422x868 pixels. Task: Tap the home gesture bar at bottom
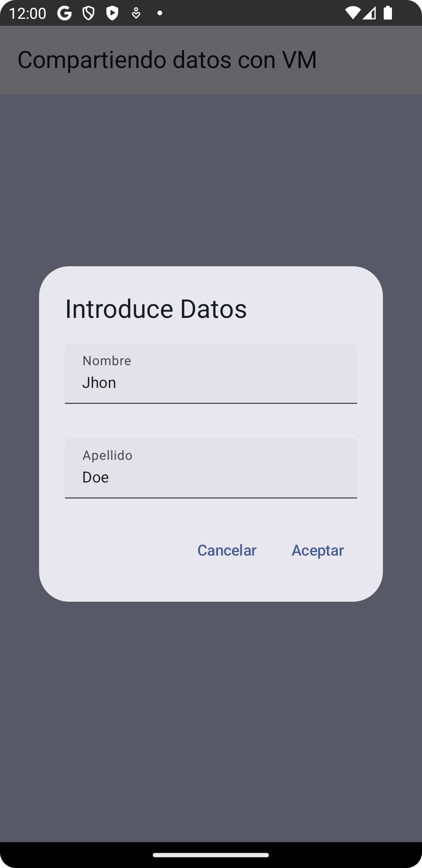[211, 855]
